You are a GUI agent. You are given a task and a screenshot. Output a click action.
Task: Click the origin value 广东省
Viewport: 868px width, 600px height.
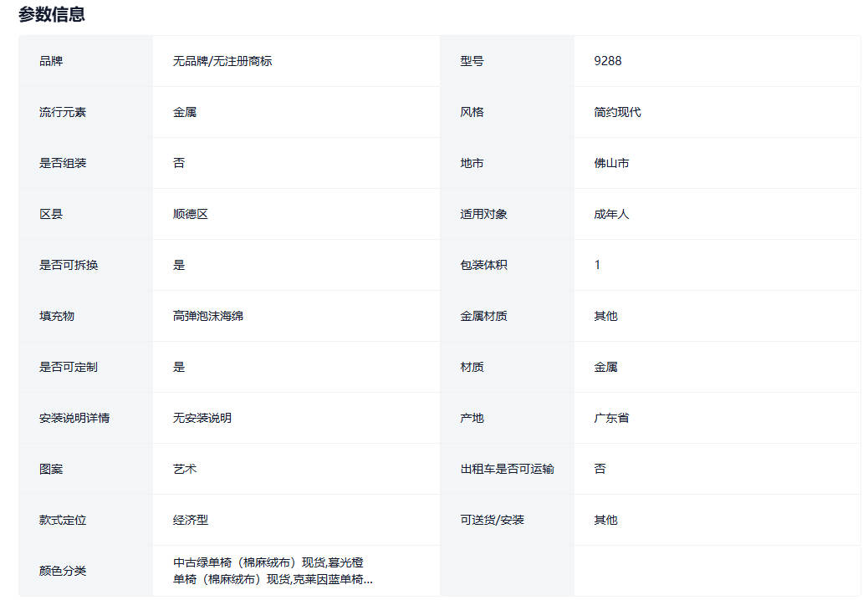coord(612,418)
